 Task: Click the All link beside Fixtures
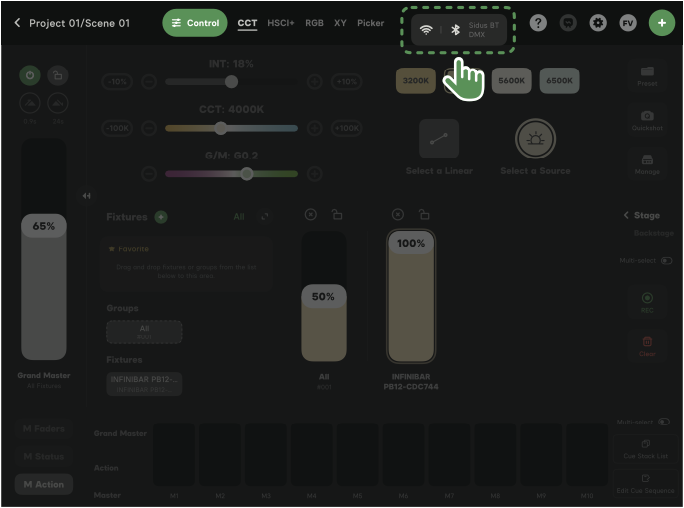(239, 217)
